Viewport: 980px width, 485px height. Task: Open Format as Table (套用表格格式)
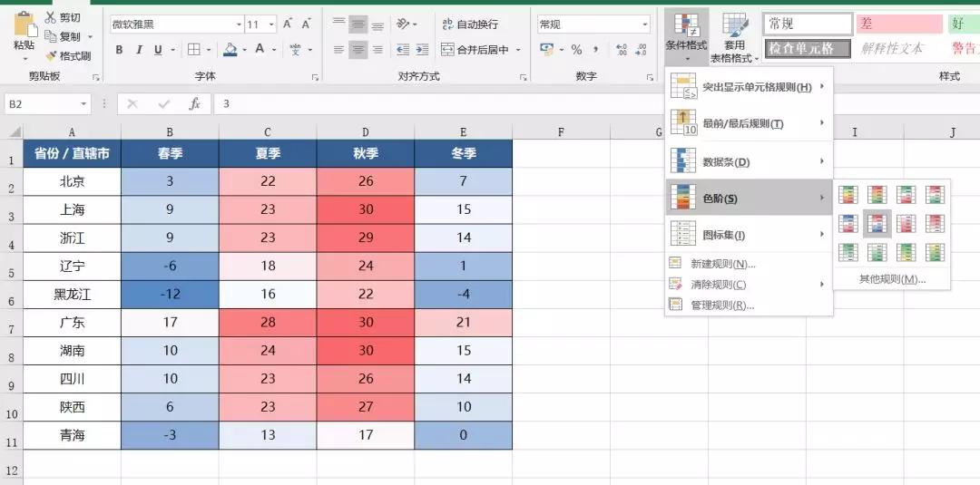tap(734, 37)
